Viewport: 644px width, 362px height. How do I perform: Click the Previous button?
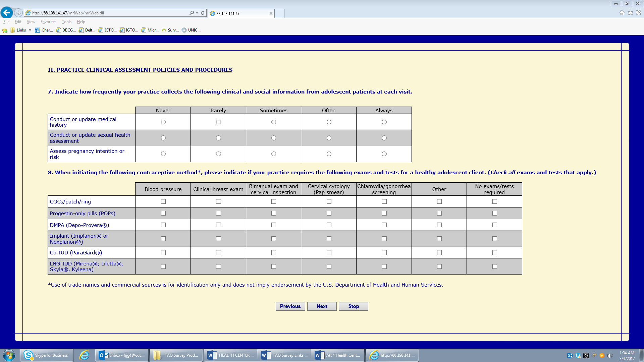tap(290, 306)
